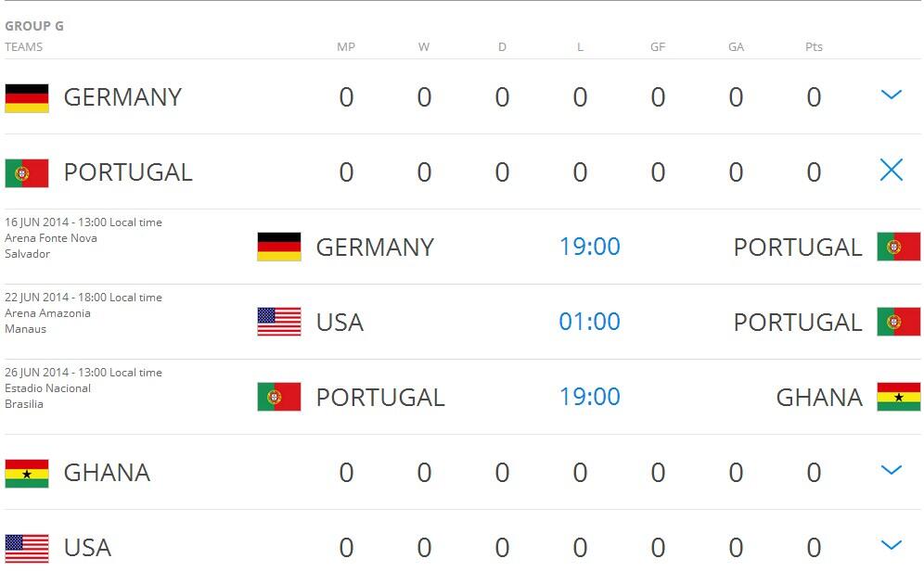Click Germany flag in standings table
The width and height of the screenshot is (924, 584).
(27, 97)
